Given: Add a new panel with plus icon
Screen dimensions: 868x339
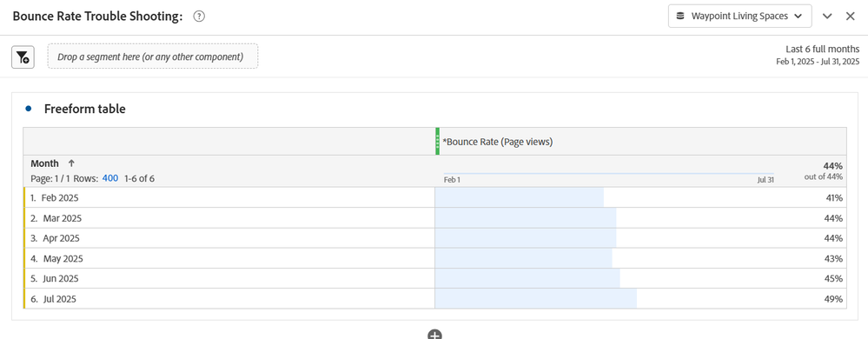Looking at the screenshot, I should coord(434,335).
